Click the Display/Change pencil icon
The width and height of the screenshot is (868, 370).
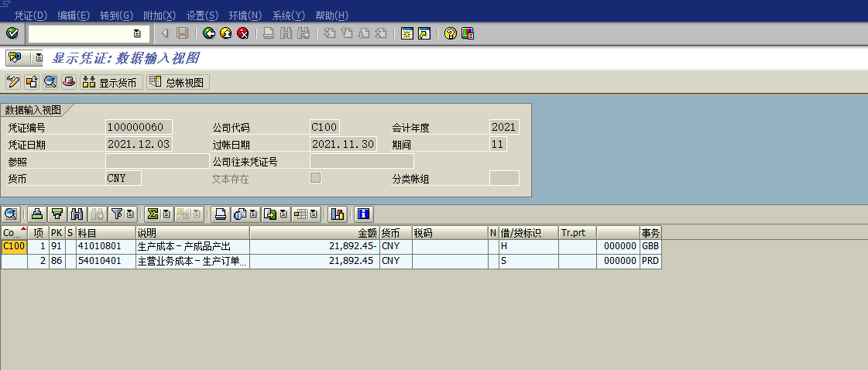coord(12,82)
